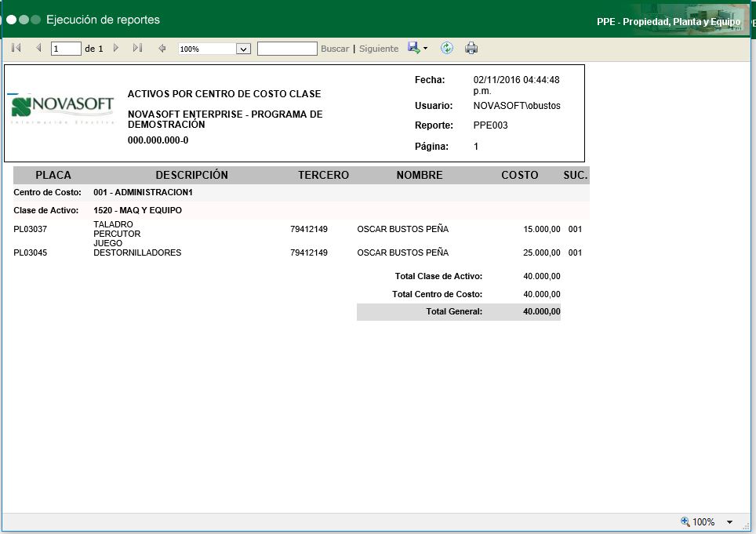The height and width of the screenshot is (534, 756).
Task: Go to previous report page
Action: (x=38, y=49)
